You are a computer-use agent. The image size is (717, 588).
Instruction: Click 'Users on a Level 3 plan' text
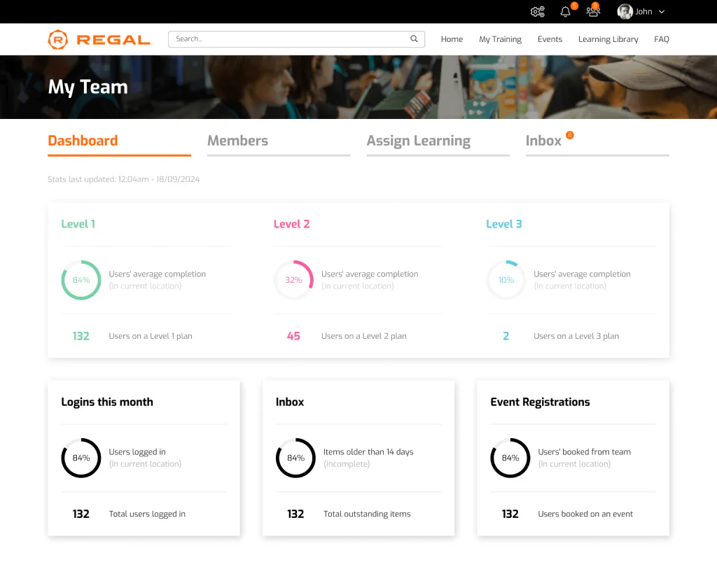(576, 336)
